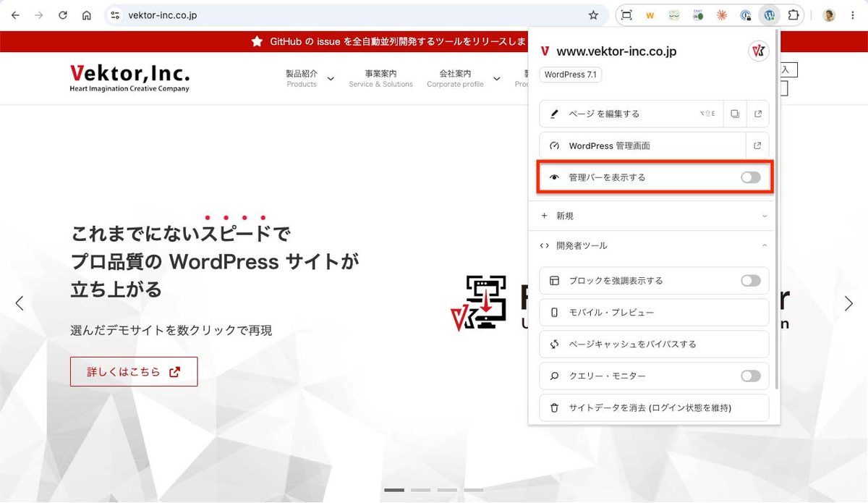Click the Vektor,Inc. logo
Screen dimensions: 868x503
(x=129, y=78)
